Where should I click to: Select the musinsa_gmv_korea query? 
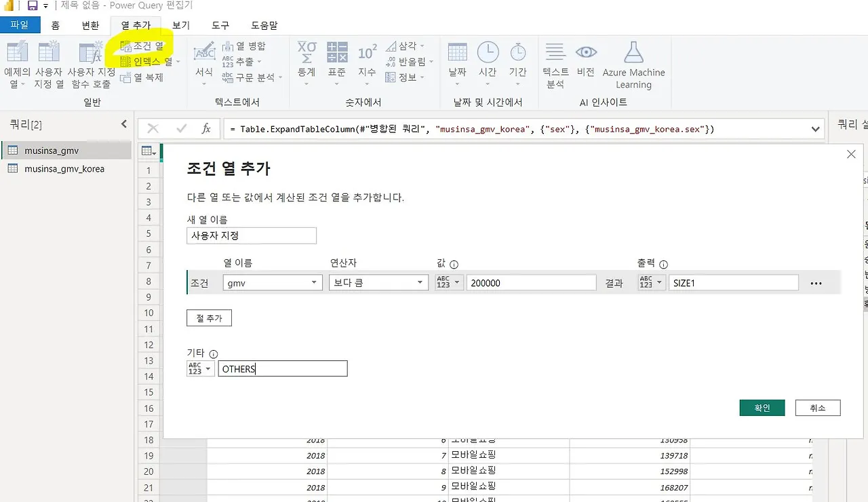click(66, 168)
